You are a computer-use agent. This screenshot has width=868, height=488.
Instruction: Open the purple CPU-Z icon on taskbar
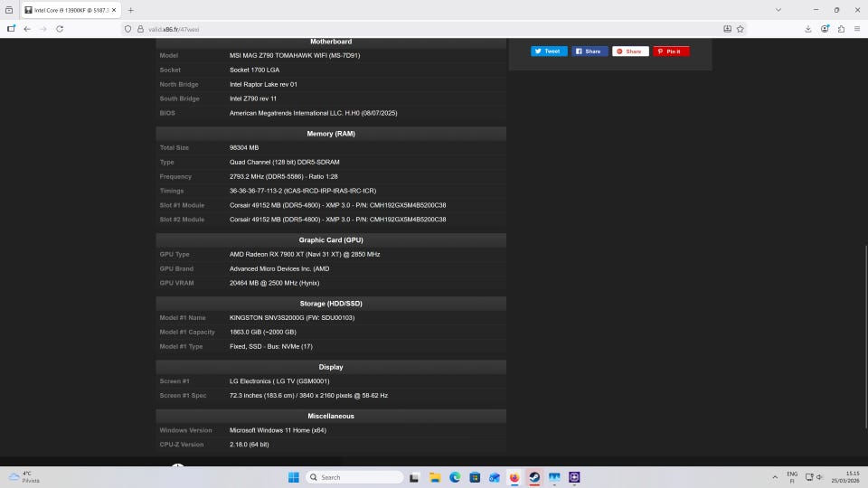574,477
